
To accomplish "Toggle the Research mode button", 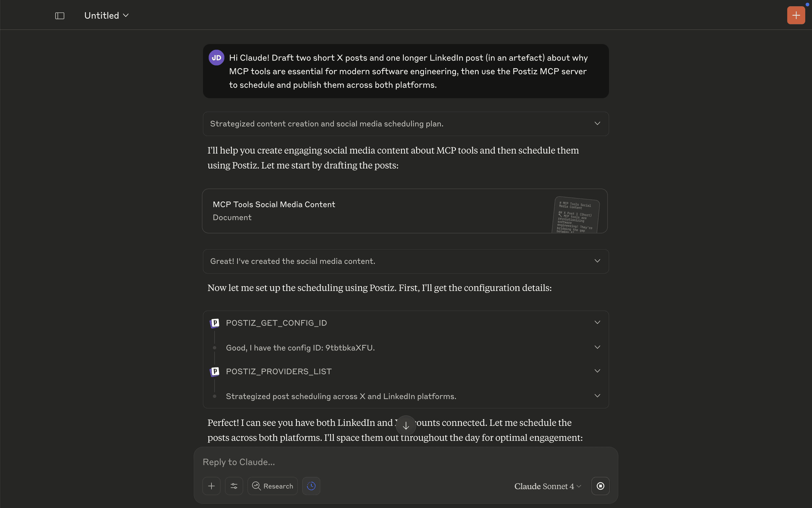I will 273,486.
